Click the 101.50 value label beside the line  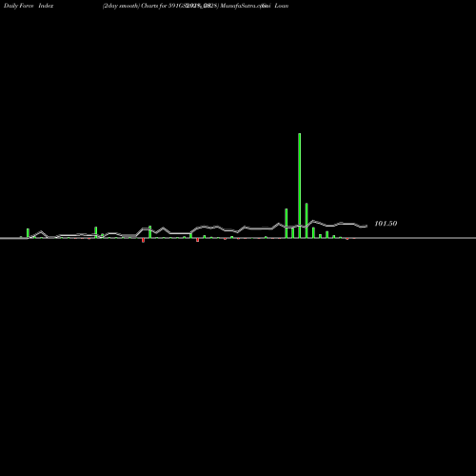click(x=386, y=224)
